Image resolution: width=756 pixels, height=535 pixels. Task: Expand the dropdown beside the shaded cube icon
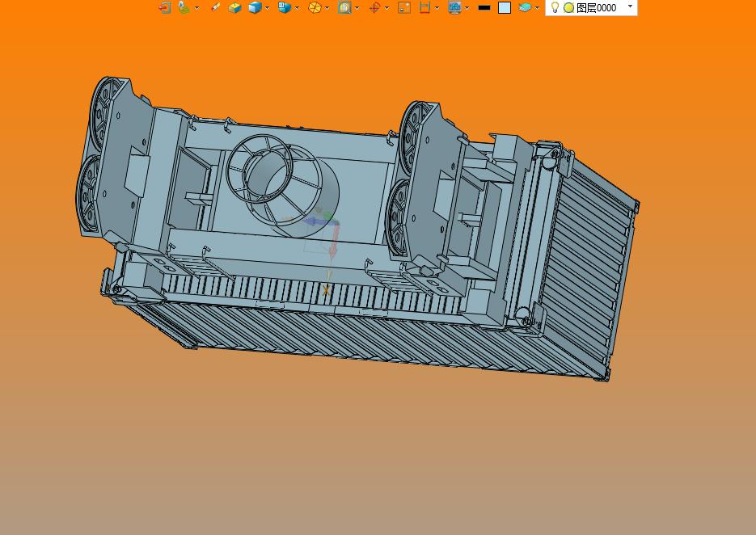point(267,8)
